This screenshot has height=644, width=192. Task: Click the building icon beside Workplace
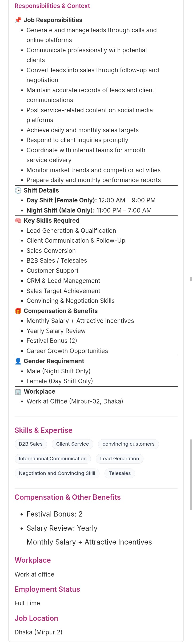18,391
